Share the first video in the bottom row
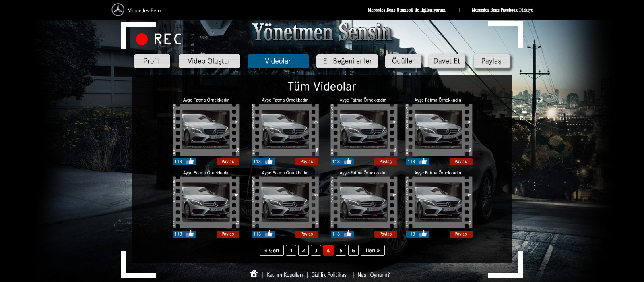The width and height of the screenshot is (644, 282). (228, 234)
